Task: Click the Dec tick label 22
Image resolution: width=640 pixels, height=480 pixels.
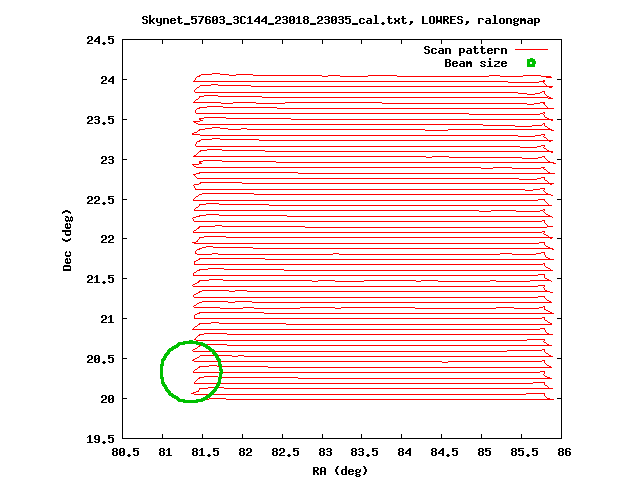Action: (107, 239)
